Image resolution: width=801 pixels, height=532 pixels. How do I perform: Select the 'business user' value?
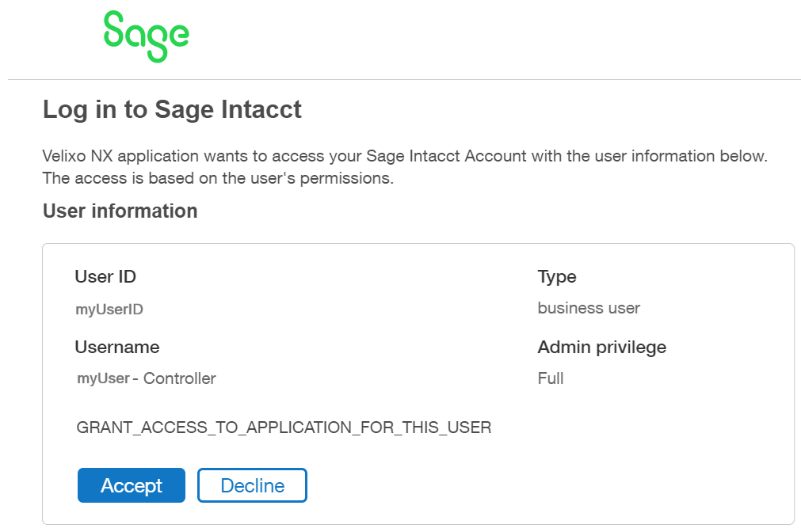tap(589, 309)
